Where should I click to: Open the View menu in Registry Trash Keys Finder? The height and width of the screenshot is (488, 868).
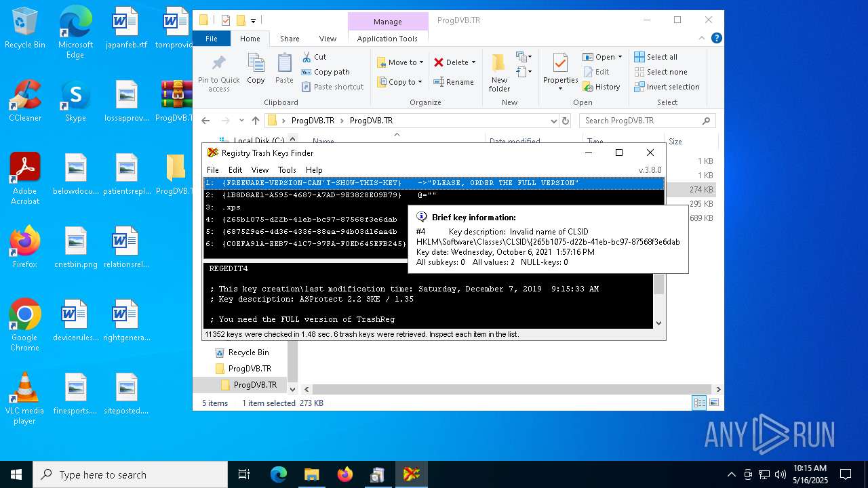point(260,170)
